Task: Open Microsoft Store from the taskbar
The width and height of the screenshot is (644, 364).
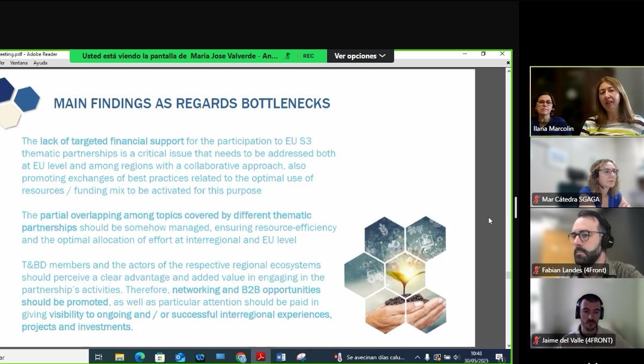Action: (x=160, y=357)
